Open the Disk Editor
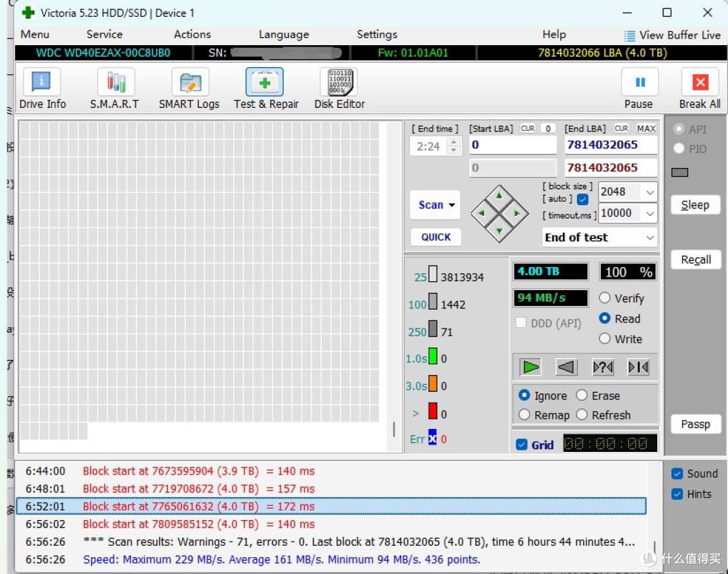The image size is (728, 574). [x=339, y=88]
